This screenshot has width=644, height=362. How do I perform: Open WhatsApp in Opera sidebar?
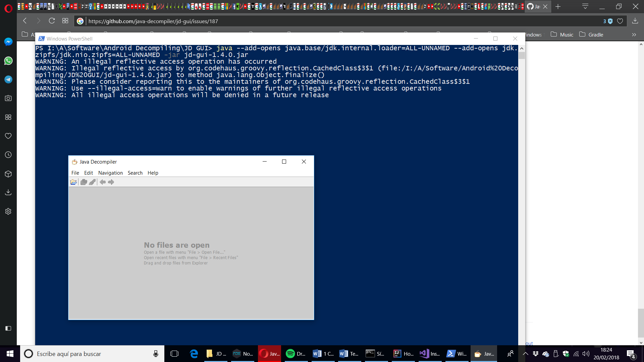tap(8, 61)
